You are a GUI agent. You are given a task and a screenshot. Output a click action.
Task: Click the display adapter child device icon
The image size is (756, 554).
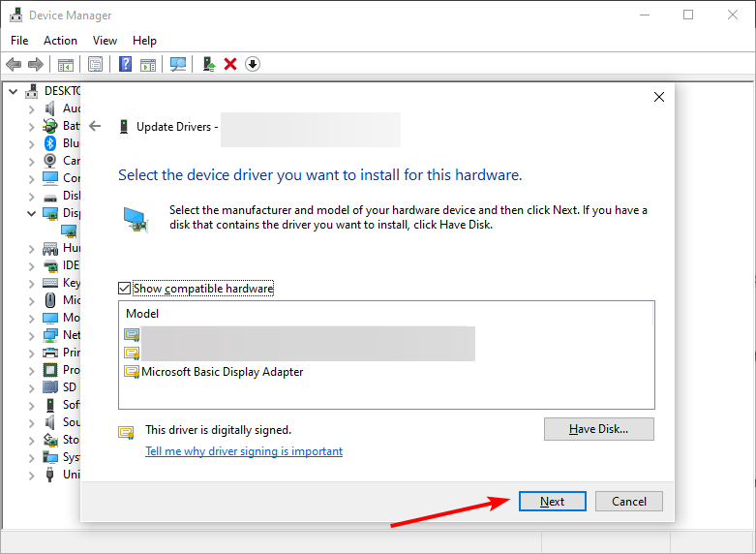(69, 231)
